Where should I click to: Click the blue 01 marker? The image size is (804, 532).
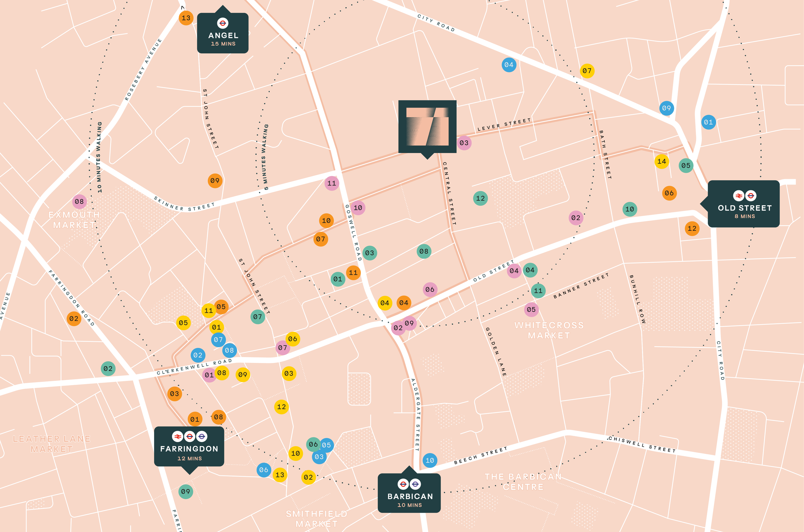point(708,122)
